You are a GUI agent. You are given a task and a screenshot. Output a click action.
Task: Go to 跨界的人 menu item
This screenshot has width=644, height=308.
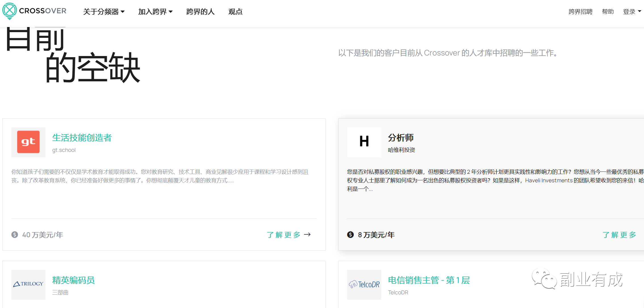[x=200, y=12]
